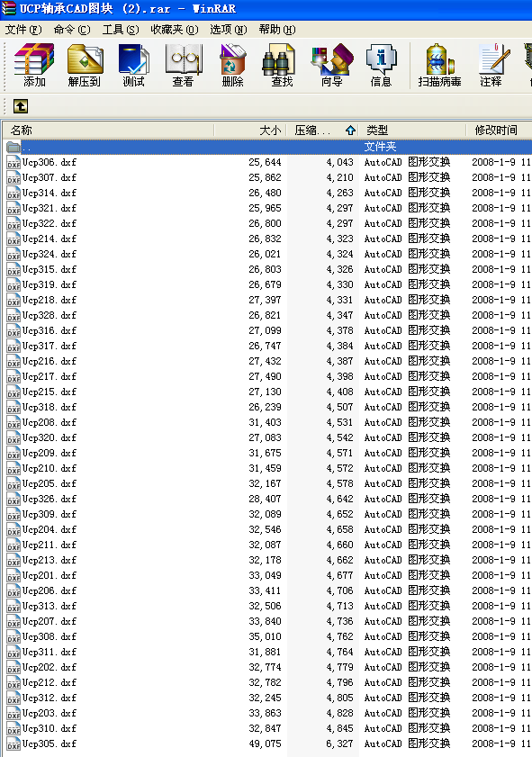Screen dimensions: 532x757
Task: Click the Test (测试) toolbar icon
Action: tap(134, 65)
